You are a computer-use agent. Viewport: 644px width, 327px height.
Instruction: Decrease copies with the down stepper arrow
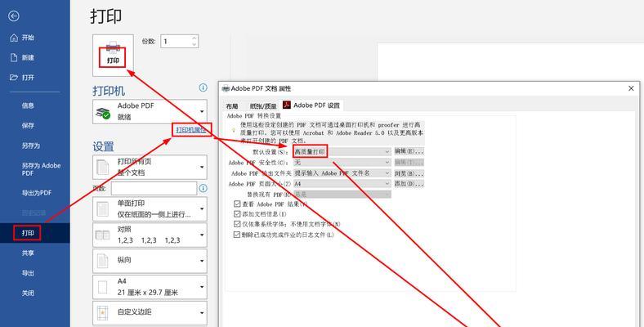pyautogui.click(x=195, y=44)
